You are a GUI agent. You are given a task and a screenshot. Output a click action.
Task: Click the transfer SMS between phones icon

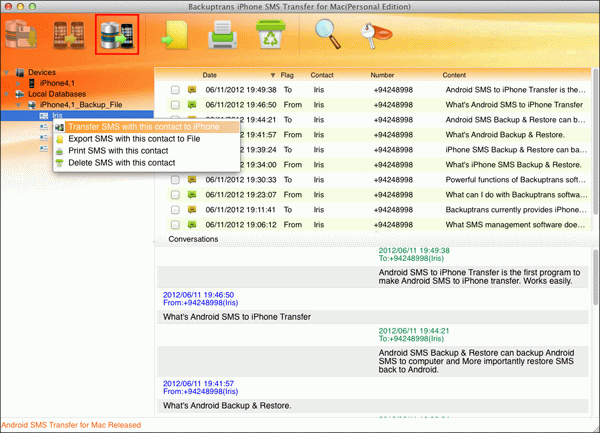point(68,35)
